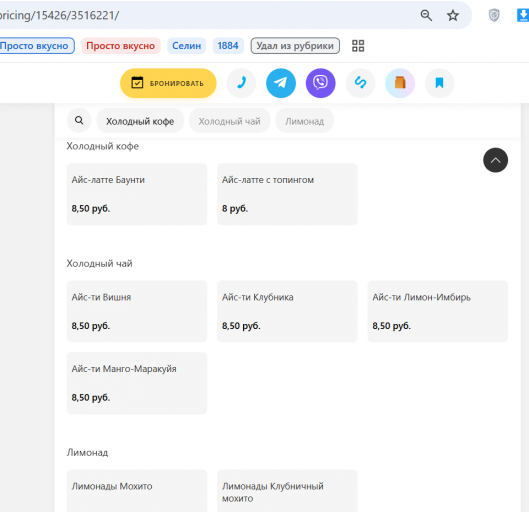Open the shield extension icon
The width and height of the screenshot is (529, 512).
(494, 15)
